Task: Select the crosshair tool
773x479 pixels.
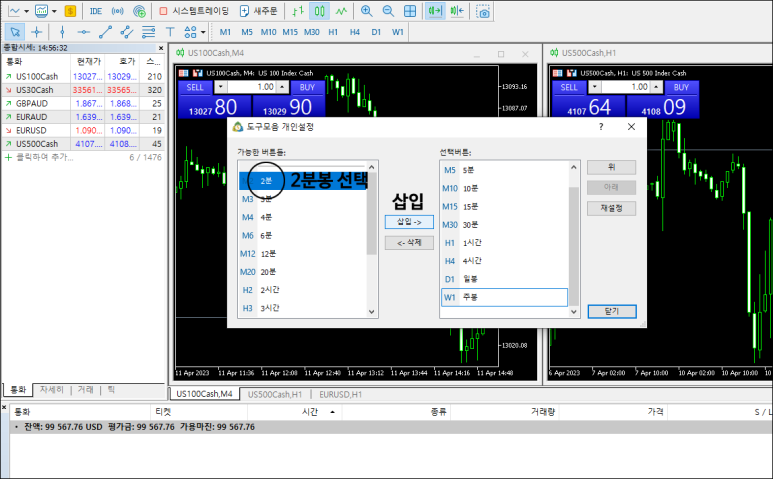Action: tap(36, 32)
